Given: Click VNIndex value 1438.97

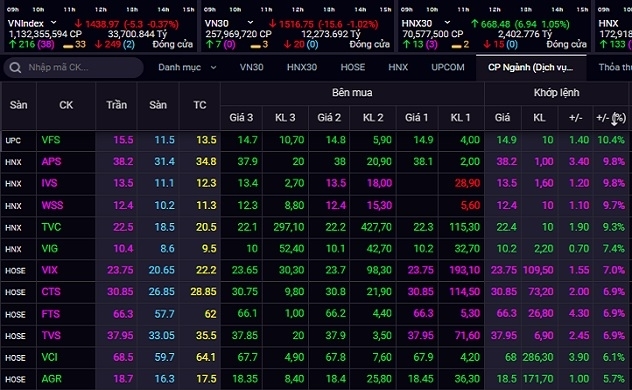Looking at the screenshot, I should tap(102, 24).
